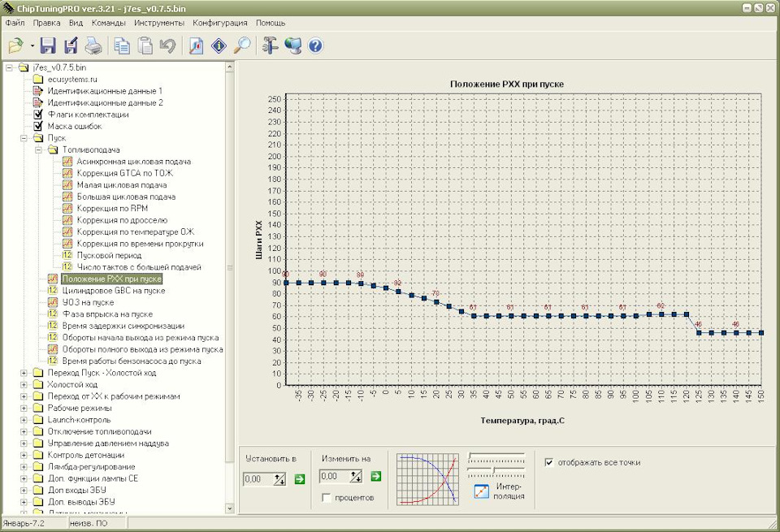Open 'Цилиндровое GBC на пуске' item

(x=114, y=291)
